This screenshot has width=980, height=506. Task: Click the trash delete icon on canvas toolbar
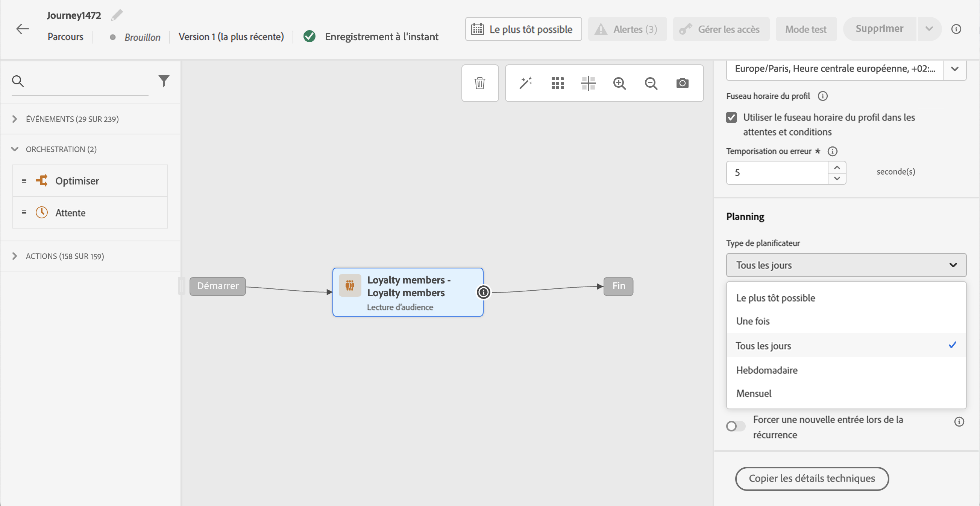pos(480,83)
